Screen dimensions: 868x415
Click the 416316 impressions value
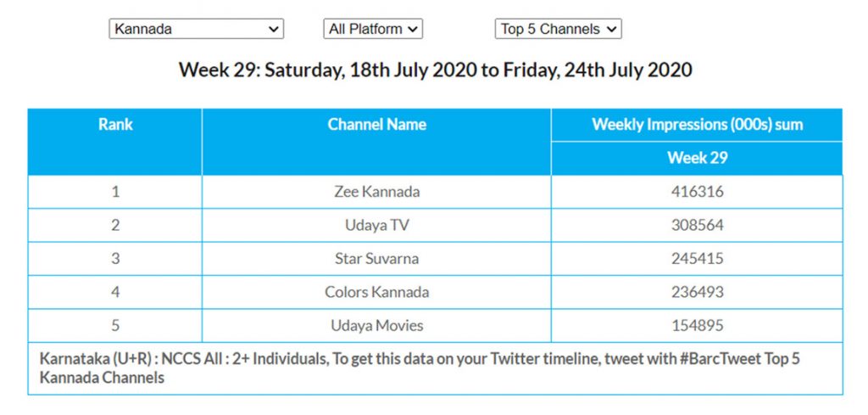click(697, 192)
